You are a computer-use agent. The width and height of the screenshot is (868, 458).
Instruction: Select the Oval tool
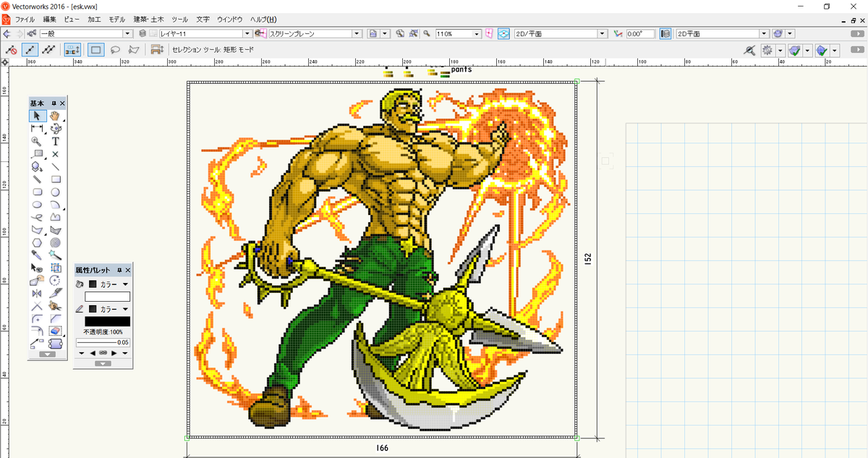[x=37, y=205]
